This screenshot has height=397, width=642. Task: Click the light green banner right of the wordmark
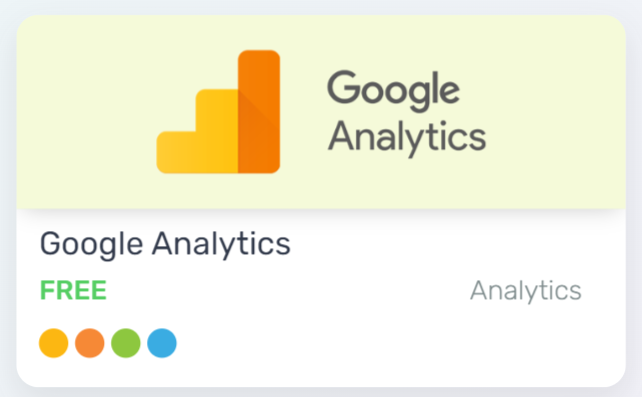pyautogui.click(x=556, y=111)
